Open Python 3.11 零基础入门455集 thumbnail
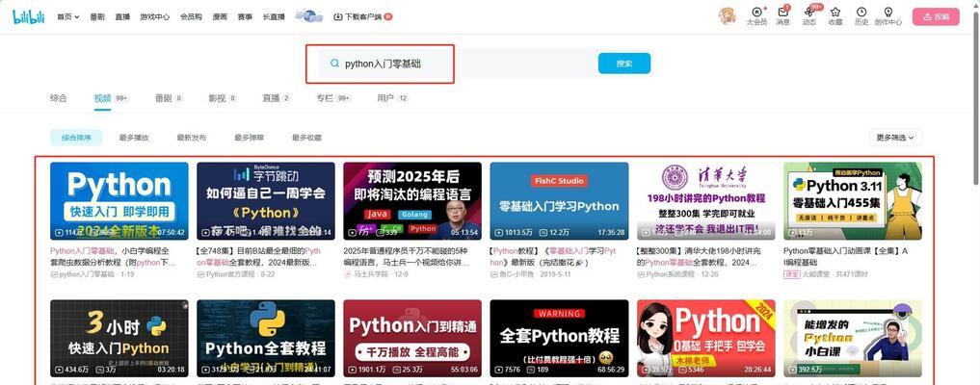This screenshot has width=980, height=385. (x=853, y=201)
